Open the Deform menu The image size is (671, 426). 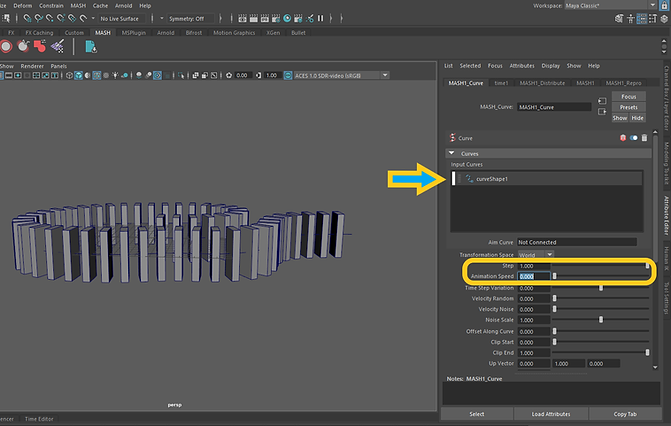(23, 6)
